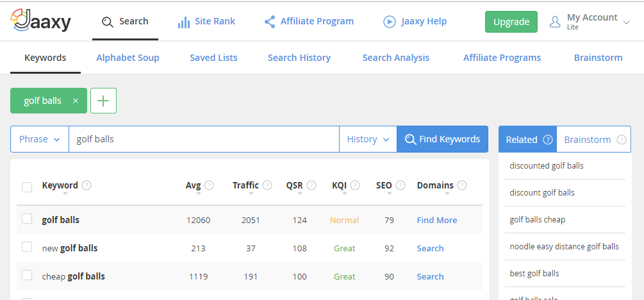Sort by KQI column arrow
The height and width of the screenshot is (300, 644).
click(x=345, y=194)
